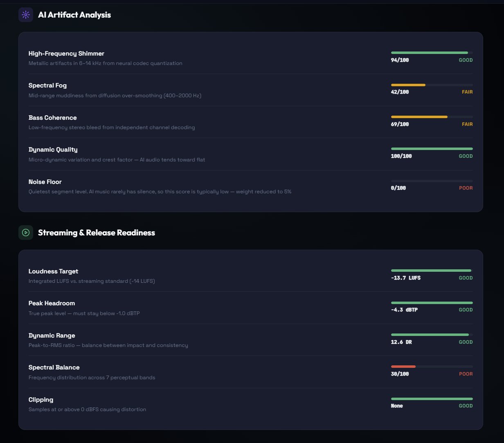Click the AI Artifact Analysis starburst icon
The image size is (504, 443).
click(25, 15)
